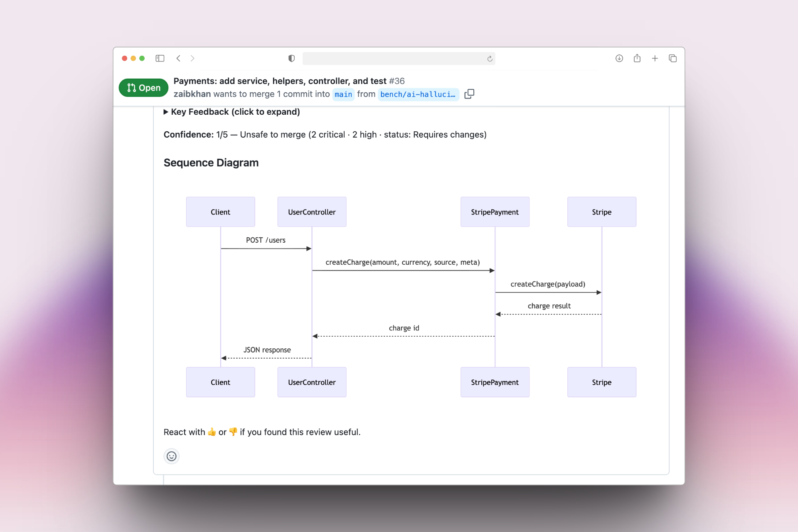Go forward with the forward arrow

tap(192, 58)
